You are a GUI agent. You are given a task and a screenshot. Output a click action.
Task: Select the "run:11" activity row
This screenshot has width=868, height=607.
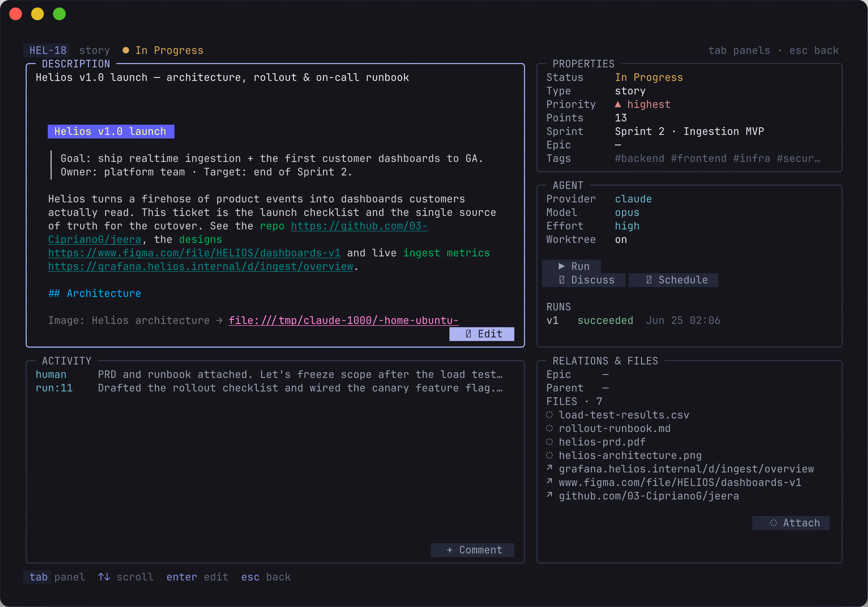(x=269, y=388)
